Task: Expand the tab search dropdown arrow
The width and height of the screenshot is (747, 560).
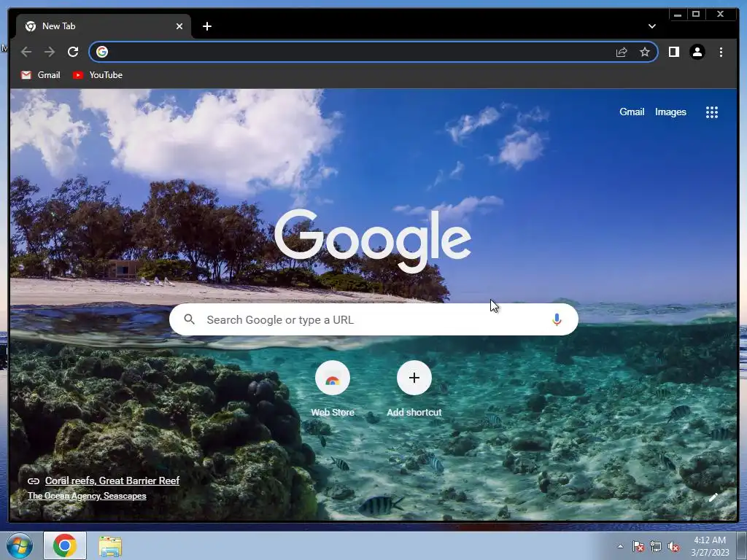Action: 651,26
